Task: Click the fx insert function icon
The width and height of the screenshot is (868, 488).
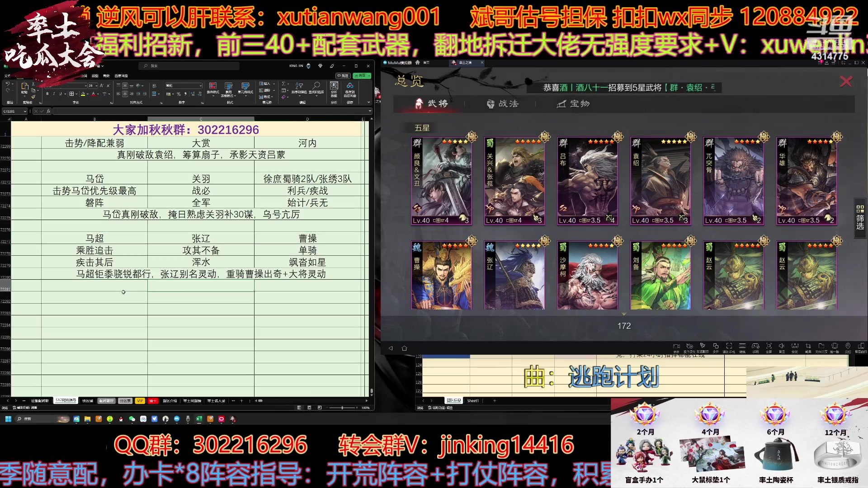Action: 48,111
